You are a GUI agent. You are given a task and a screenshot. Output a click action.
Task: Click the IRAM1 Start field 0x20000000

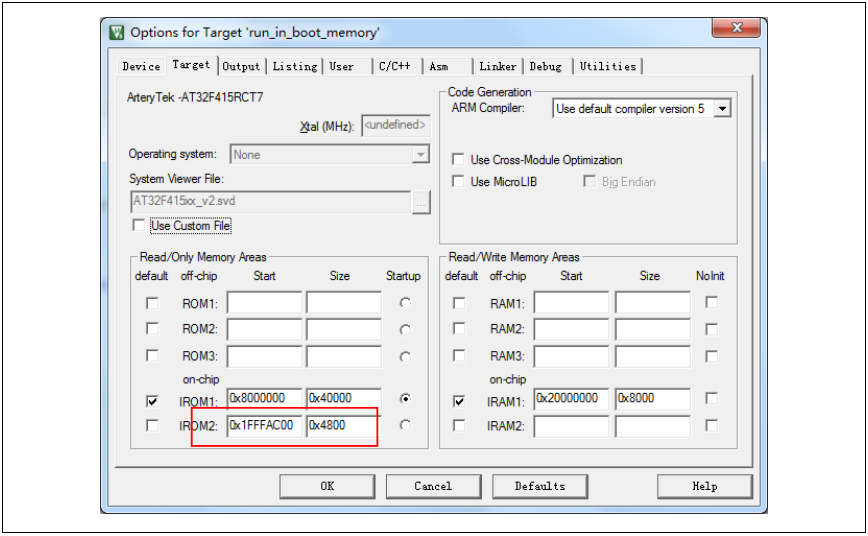coord(571,399)
